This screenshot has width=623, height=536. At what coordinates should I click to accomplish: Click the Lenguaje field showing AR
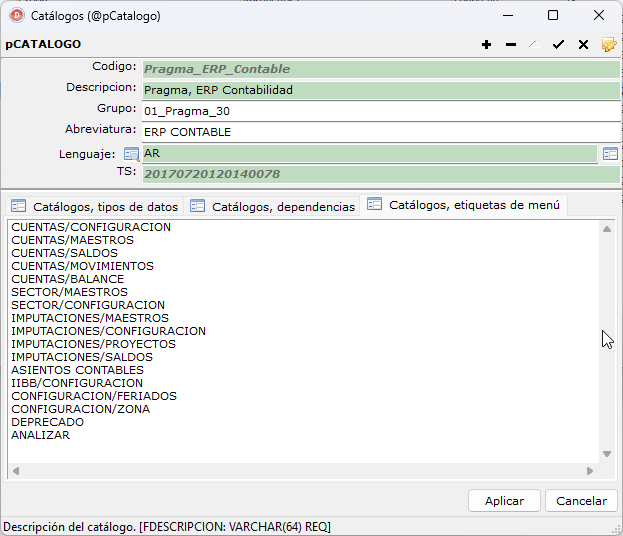(x=370, y=153)
